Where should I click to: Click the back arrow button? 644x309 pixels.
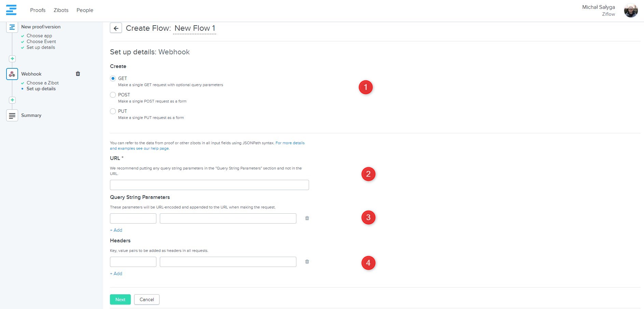(x=116, y=28)
